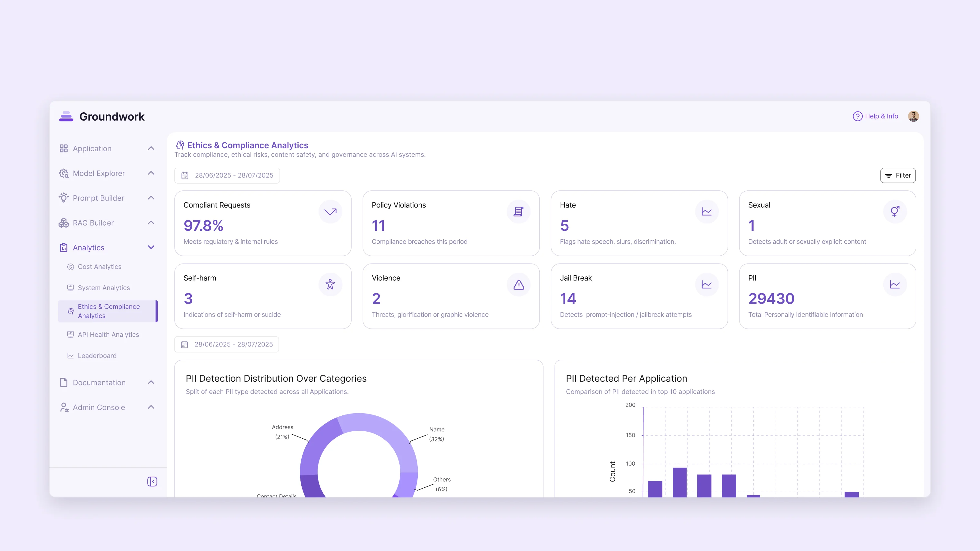
Task: Click the Groundwork logo icon
Action: tap(66, 116)
